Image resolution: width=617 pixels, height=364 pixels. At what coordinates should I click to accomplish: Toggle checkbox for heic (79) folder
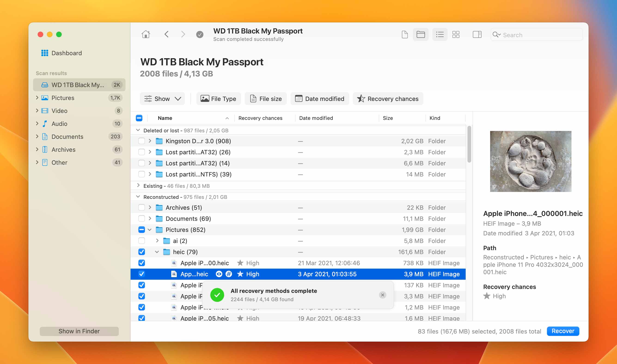141,252
